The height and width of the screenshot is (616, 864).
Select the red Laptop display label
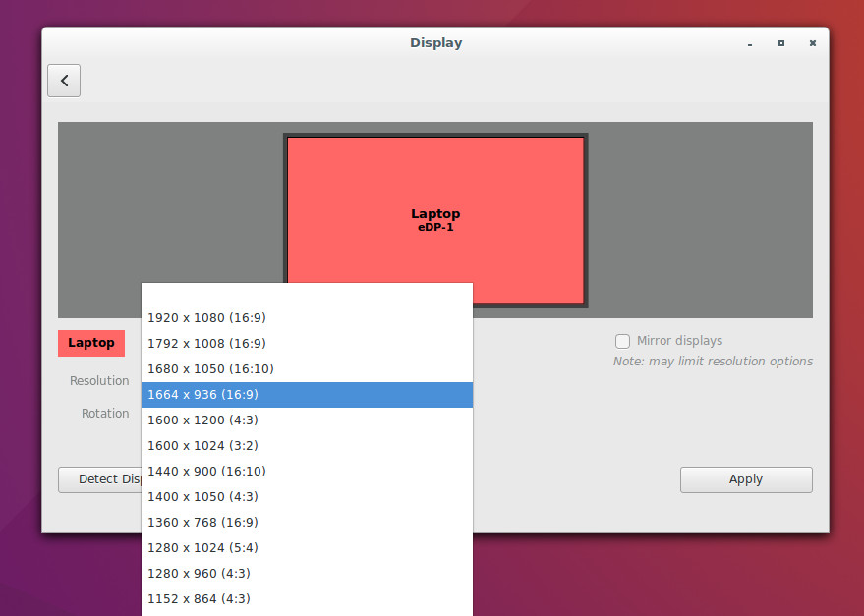(91, 343)
